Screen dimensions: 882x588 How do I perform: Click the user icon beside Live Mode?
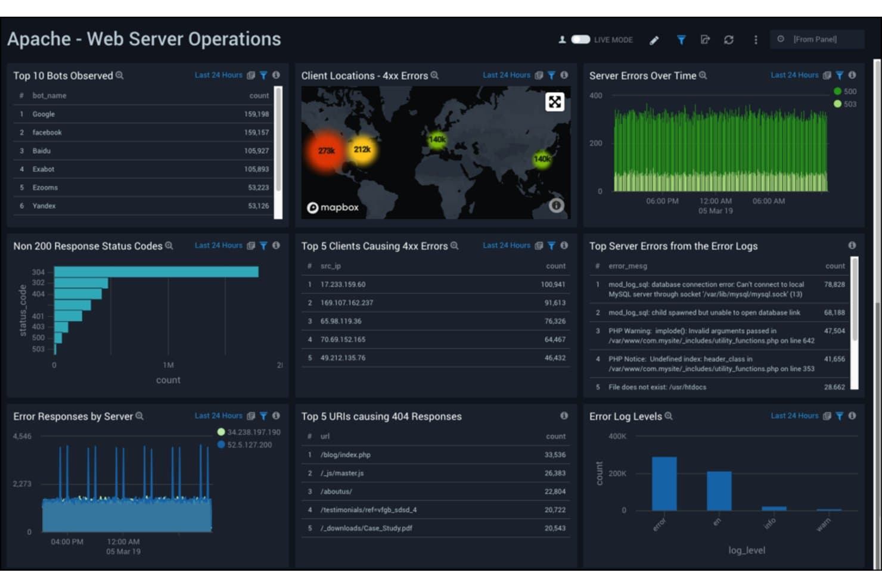point(562,40)
